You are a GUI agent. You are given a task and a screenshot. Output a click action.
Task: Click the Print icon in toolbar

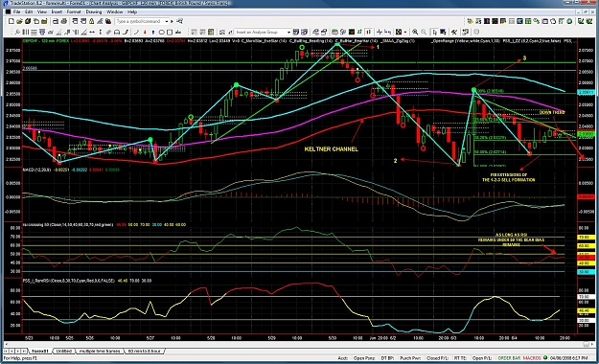coord(64,21)
